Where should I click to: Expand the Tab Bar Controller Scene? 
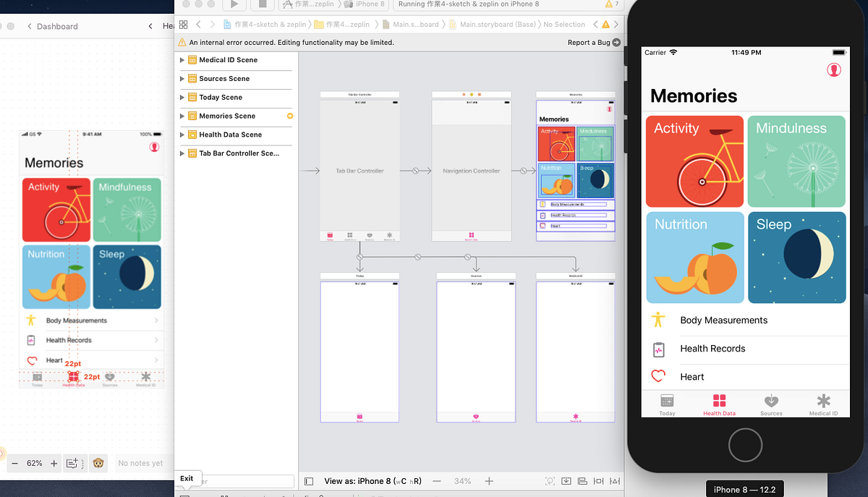(184, 153)
